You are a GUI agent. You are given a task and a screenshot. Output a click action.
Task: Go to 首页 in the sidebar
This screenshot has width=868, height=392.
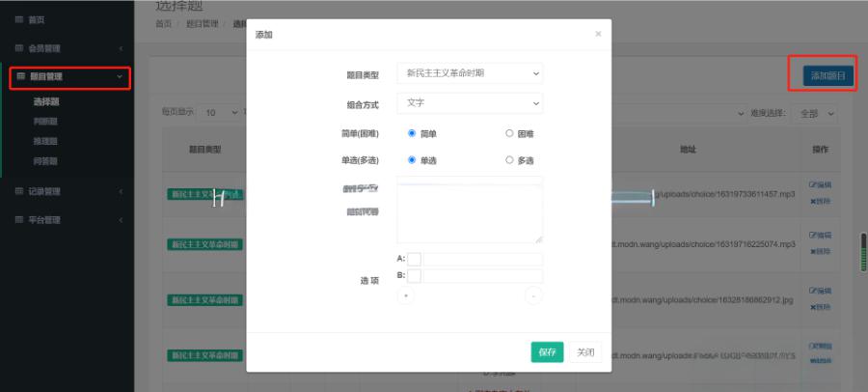[x=37, y=20]
